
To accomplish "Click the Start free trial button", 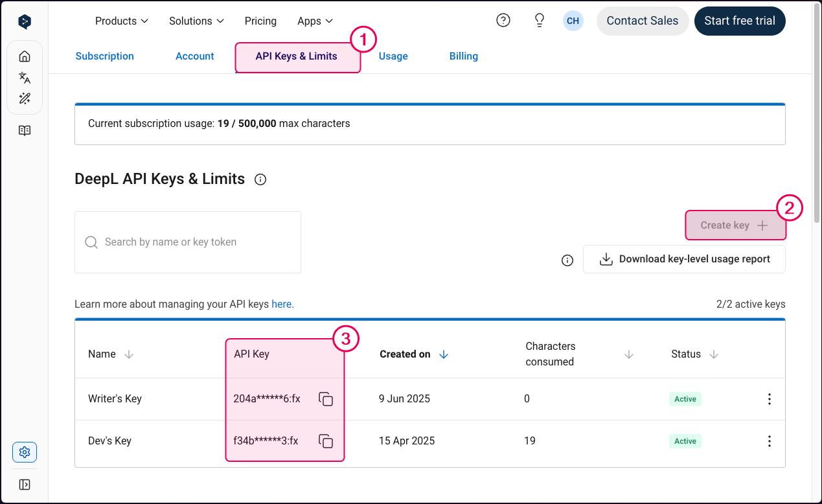I will (740, 21).
